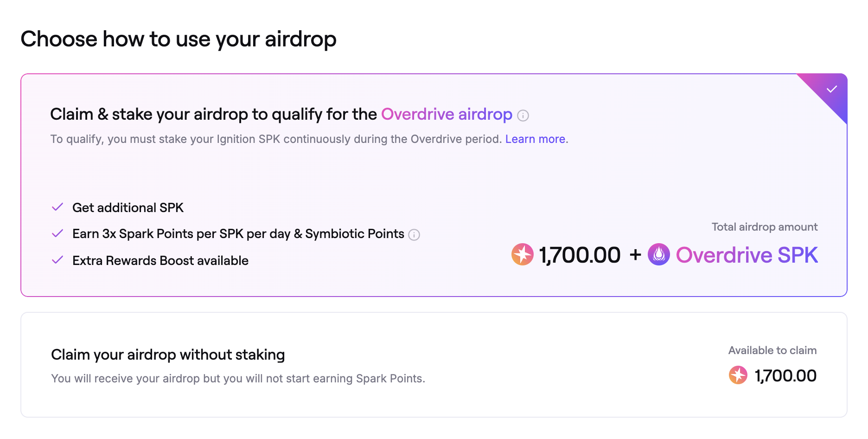Click the "You will receive your airdrop" description text
The height and width of the screenshot is (439, 868).
(238, 379)
